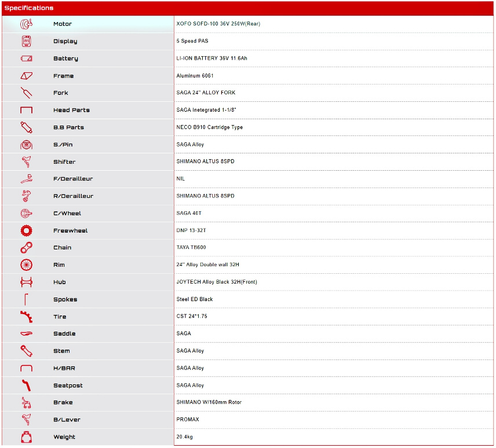The height and width of the screenshot is (448, 496).
Task: Click the Motor icon
Action: (x=26, y=24)
